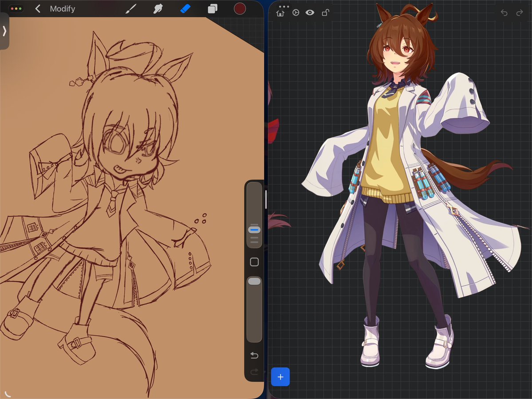Expand the left side panel handle
532x399 pixels.
coord(4,31)
